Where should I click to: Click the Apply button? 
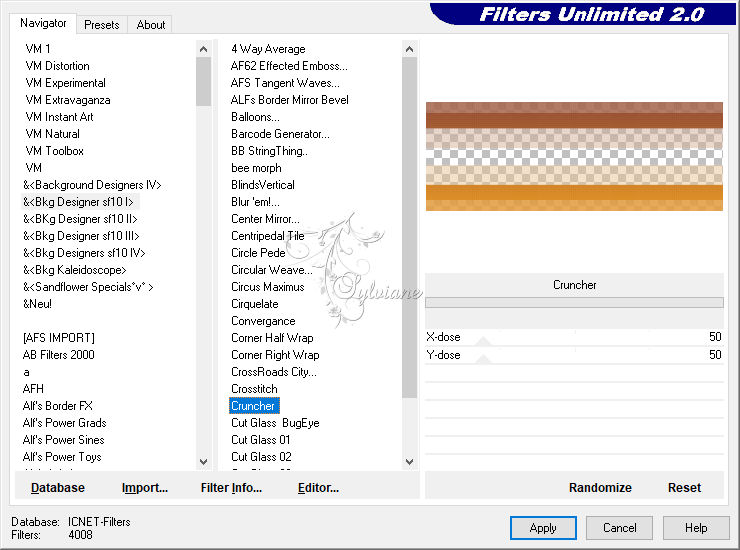click(543, 528)
